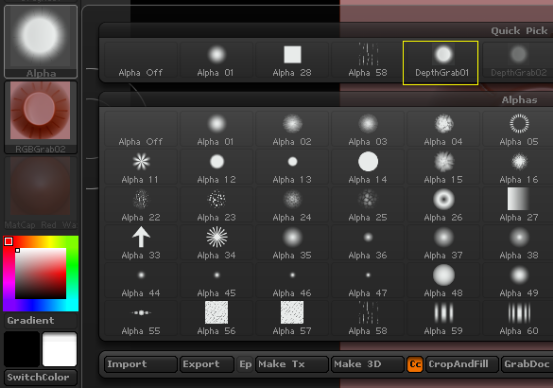Open the current Alpha thumbnail selector
The image size is (554, 388).
pos(41,42)
